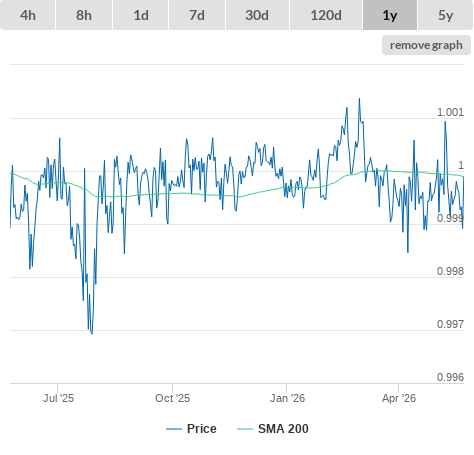Open the 7d time range tab
Viewport: 474px width, 455px height.
[197, 15]
